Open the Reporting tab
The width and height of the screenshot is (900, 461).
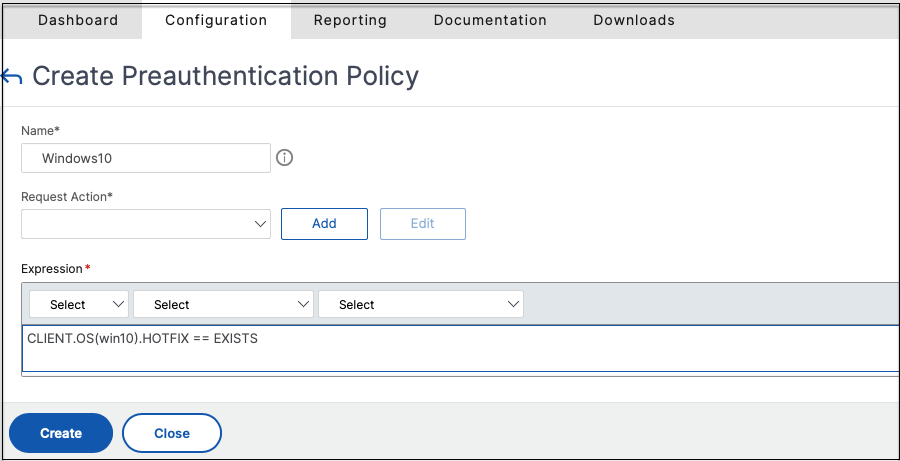[351, 20]
